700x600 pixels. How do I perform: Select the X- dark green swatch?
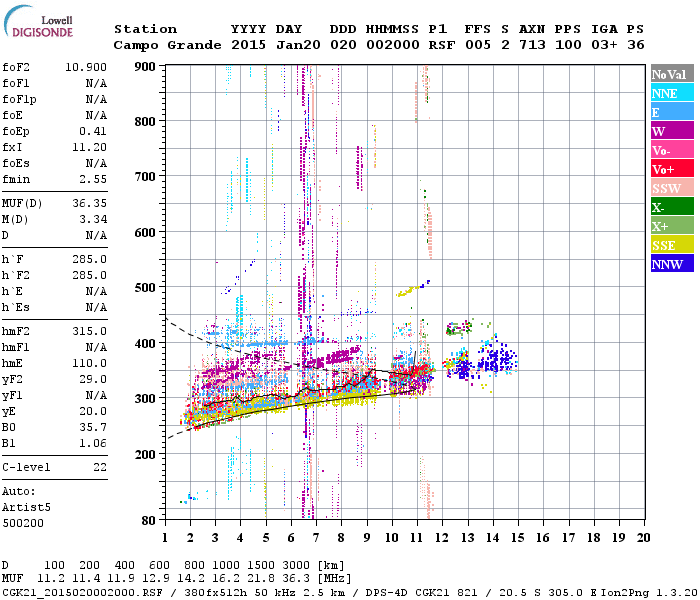click(x=672, y=207)
